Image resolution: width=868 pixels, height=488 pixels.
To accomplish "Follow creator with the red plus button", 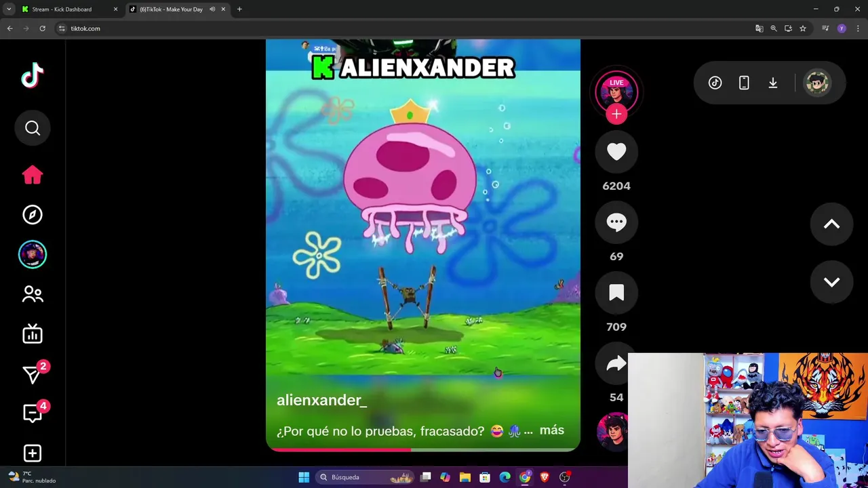I will (616, 115).
